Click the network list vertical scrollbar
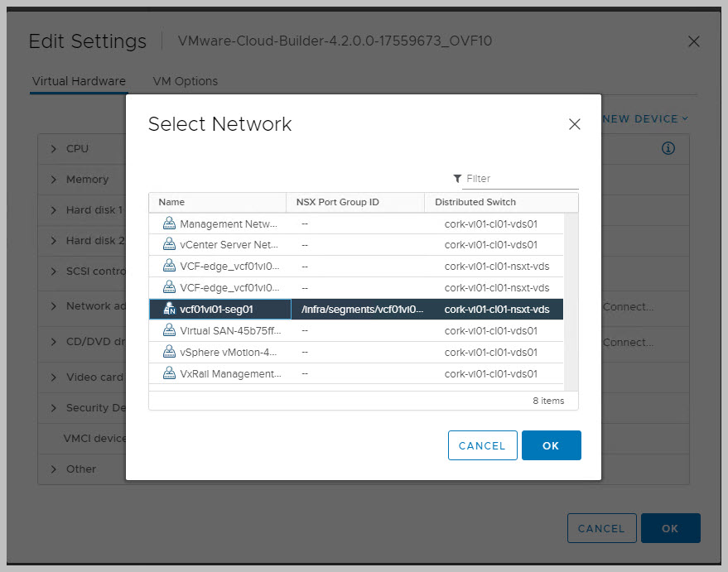 click(x=571, y=298)
